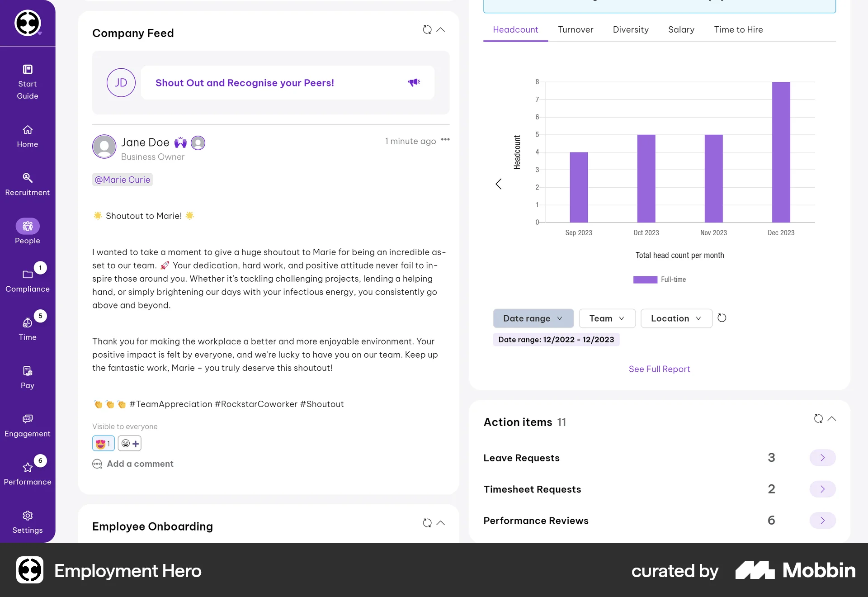Open the Diversity tab

pyautogui.click(x=631, y=29)
